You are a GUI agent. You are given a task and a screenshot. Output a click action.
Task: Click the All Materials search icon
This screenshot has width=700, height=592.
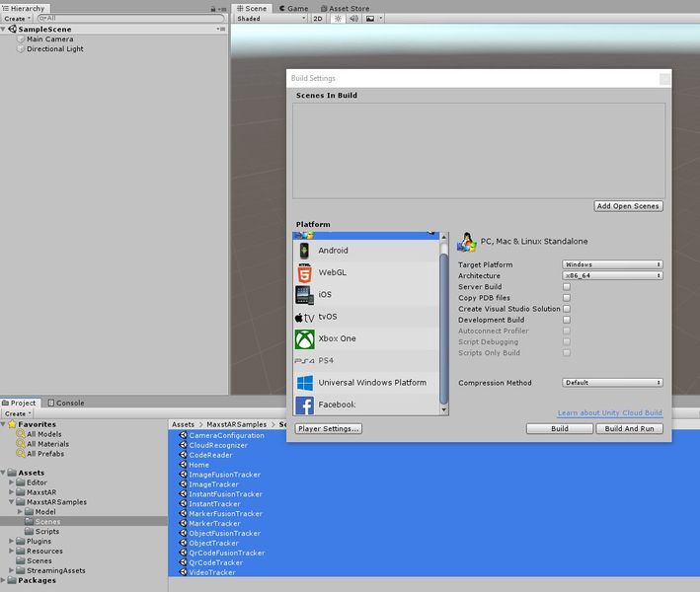point(20,444)
